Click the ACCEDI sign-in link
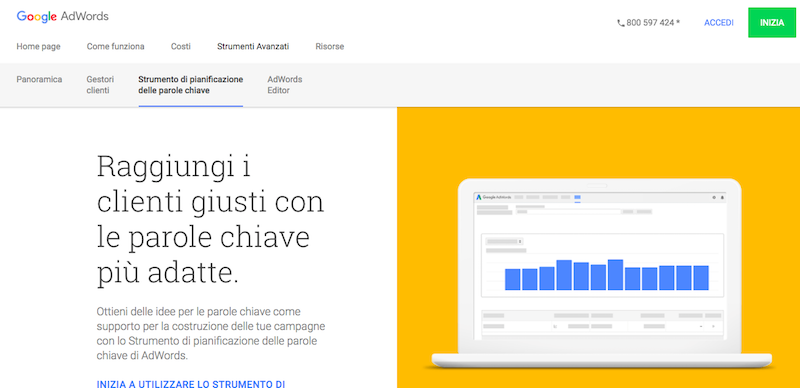This screenshot has width=800, height=388. pyautogui.click(x=718, y=23)
